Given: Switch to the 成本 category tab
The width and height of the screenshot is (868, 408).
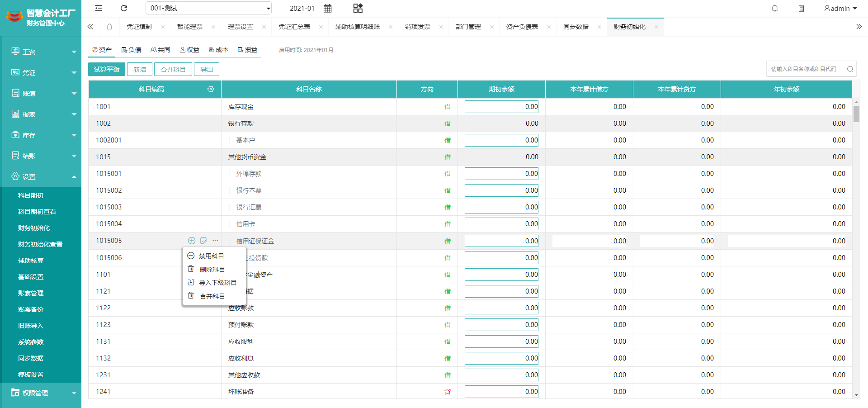Looking at the screenshot, I should 218,50.
